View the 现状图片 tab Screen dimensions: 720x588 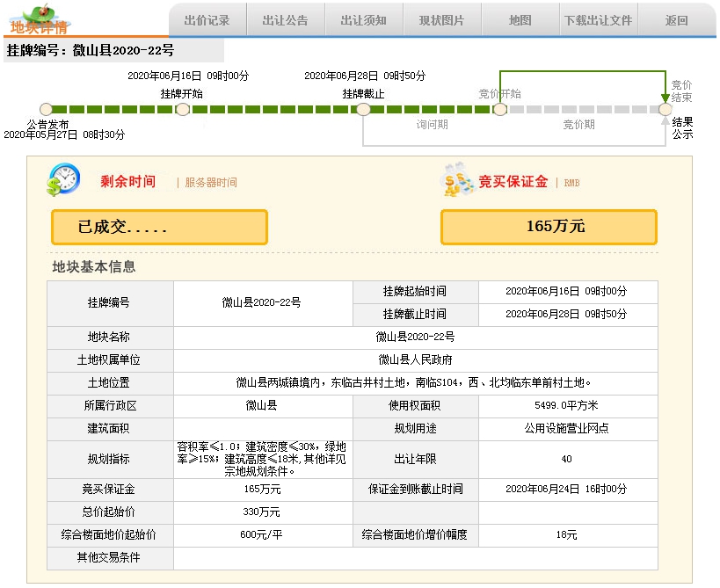coord(441,19)
